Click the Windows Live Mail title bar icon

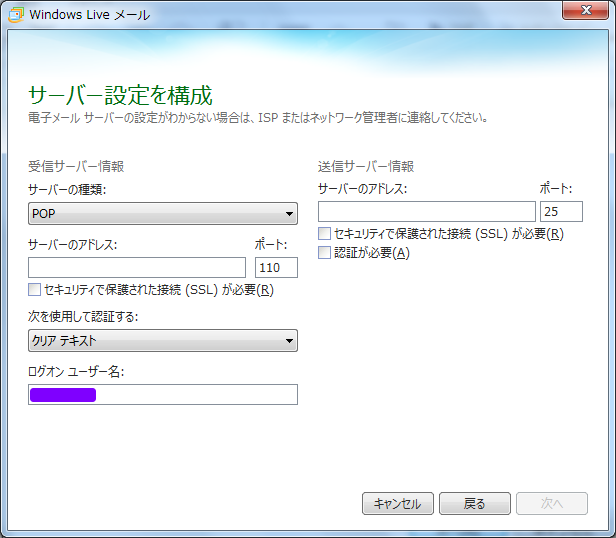[17, 14]
